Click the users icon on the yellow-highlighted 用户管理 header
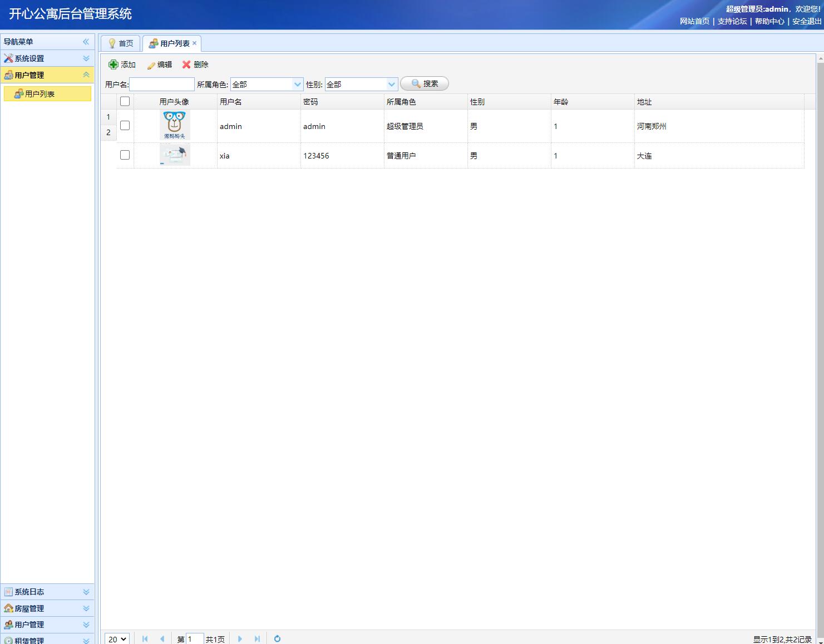The width and height of the screenshot is (824, 644). pyautogui.click(x=8, y=75)
